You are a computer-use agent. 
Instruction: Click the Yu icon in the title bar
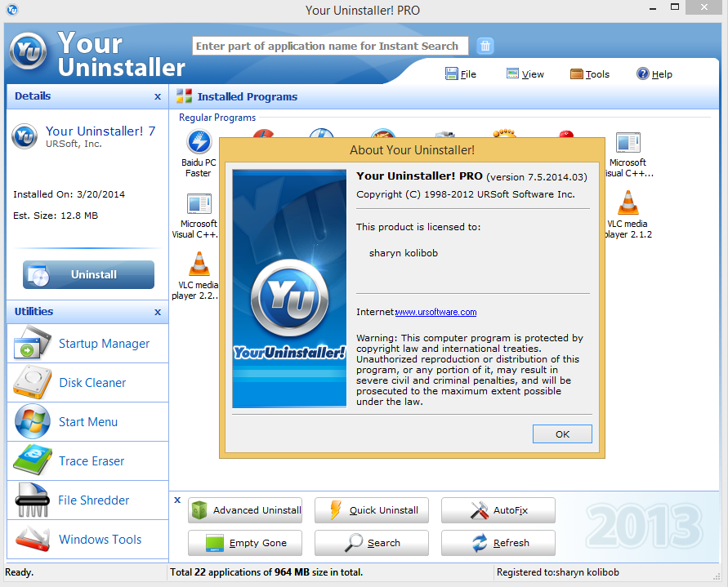point(12,9)
